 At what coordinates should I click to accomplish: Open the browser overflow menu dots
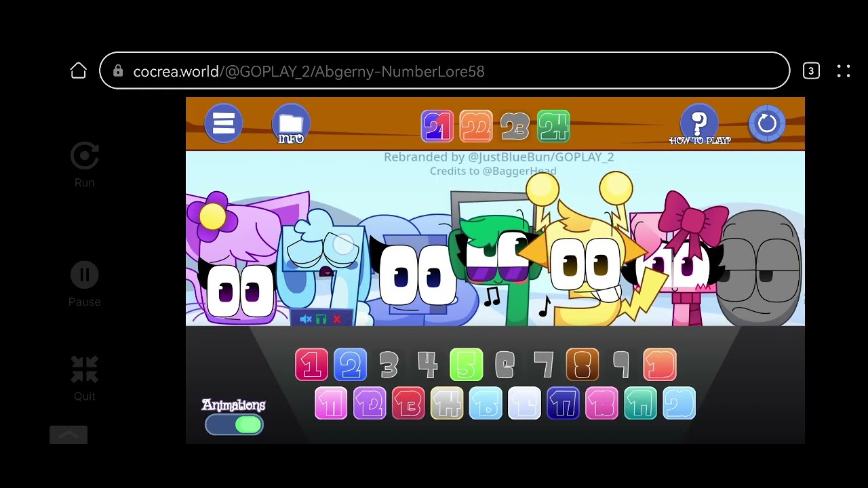coord(844,71)
